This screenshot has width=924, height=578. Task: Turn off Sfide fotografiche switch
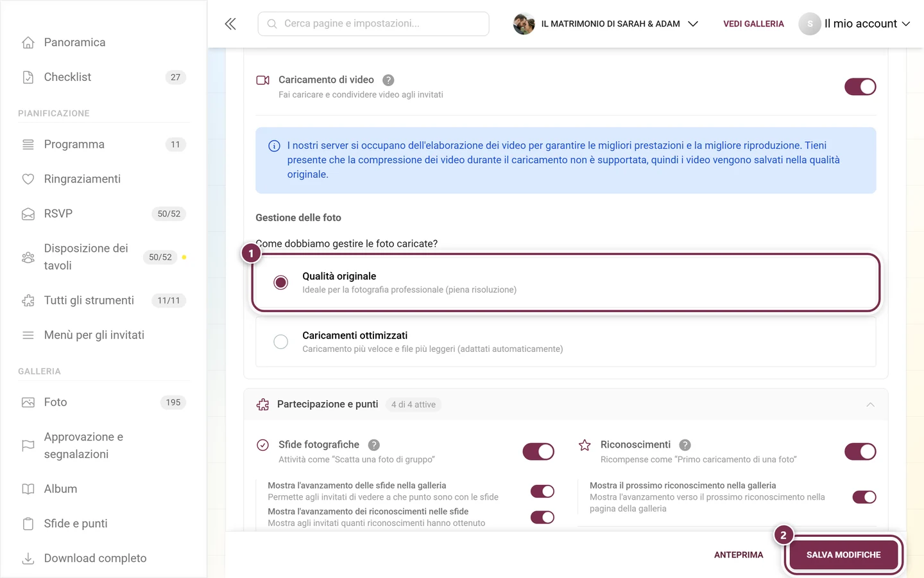538,451
